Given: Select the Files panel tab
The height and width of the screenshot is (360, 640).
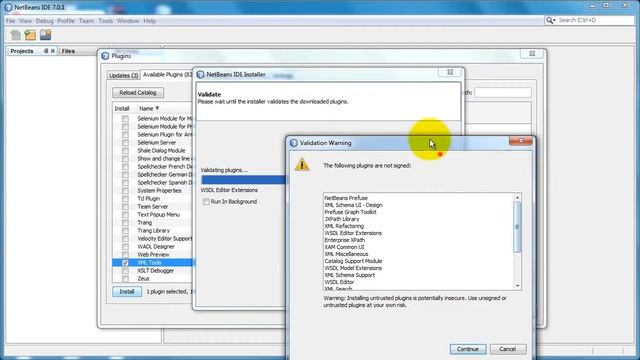Looking at the screenshot, I should [x=68, y=51].
